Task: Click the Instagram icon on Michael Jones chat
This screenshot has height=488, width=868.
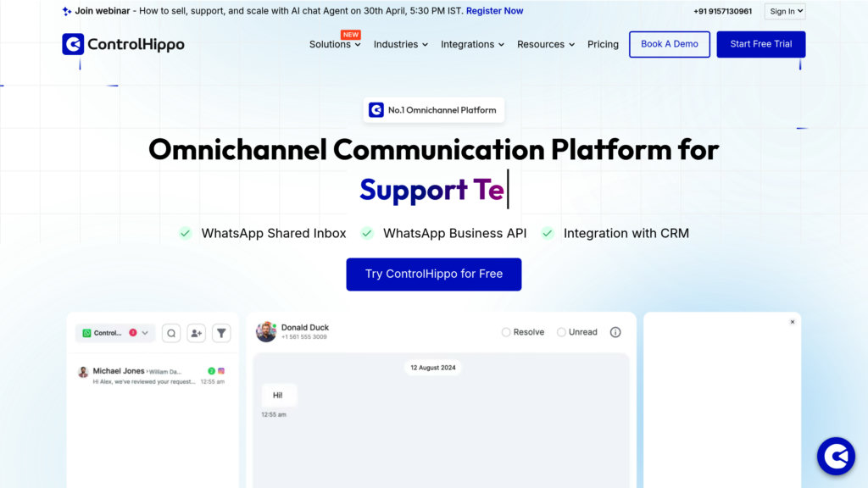Action: (x=221, y=371)
